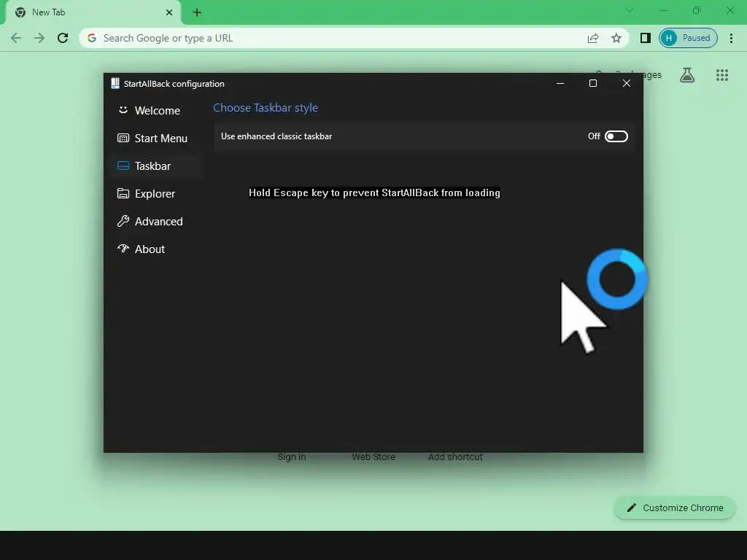
Task: Click Customize Chrome button
Action: tap(675, 508)
